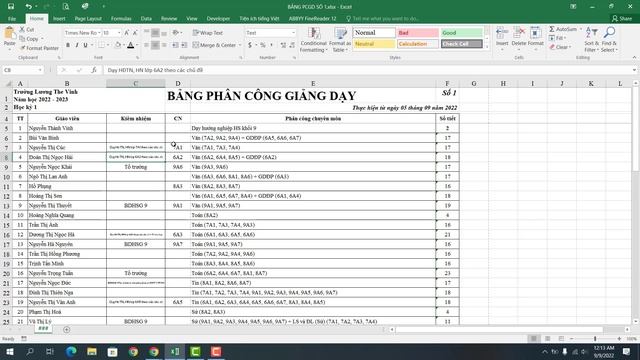
Task: Switch to the Data tab
Action: 146,19
